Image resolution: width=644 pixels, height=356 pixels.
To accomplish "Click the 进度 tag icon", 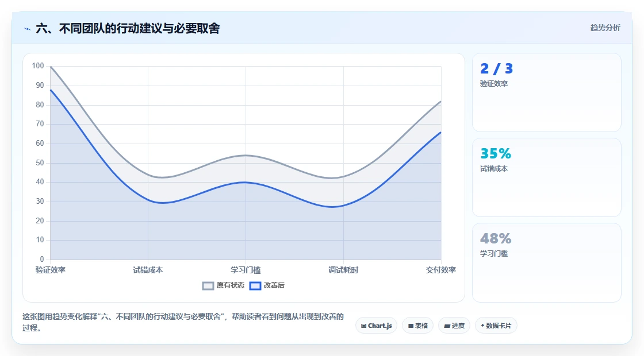I will point(447,326).
